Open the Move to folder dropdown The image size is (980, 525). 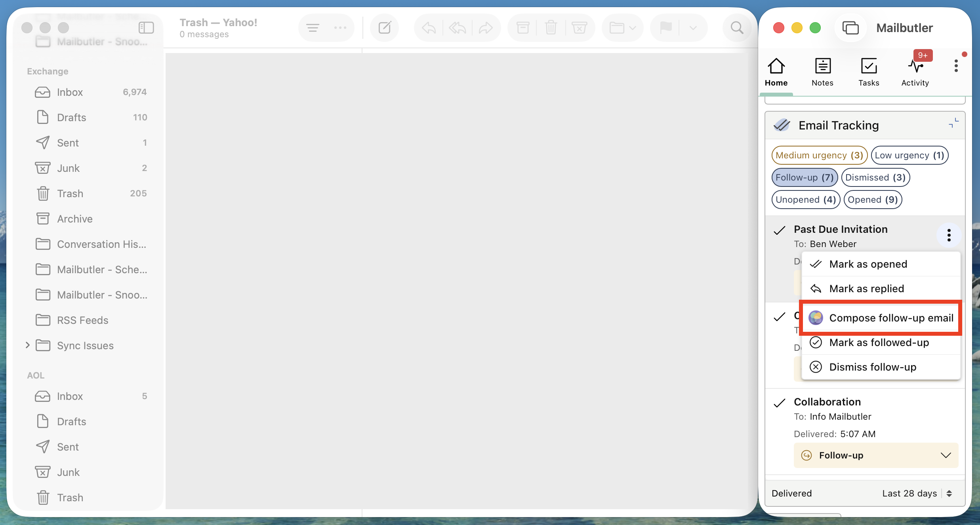click(623, 28)
